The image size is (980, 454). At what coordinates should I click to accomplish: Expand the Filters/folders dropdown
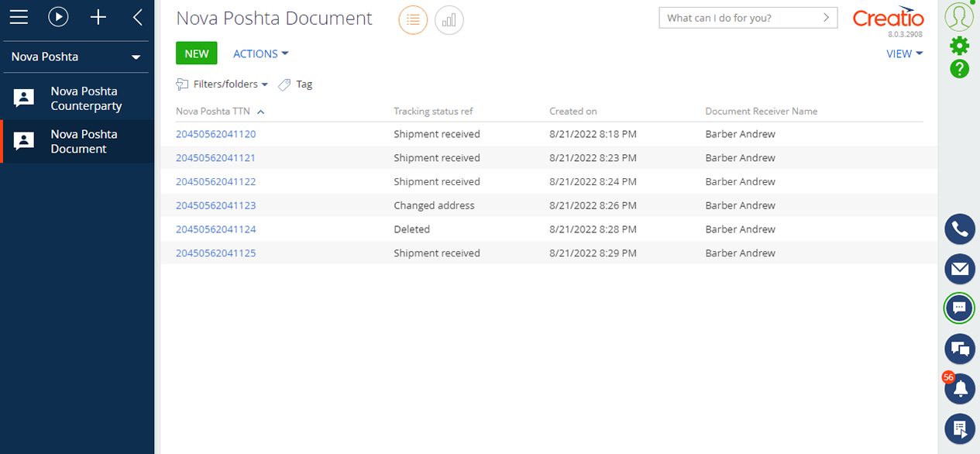point(222,84)
